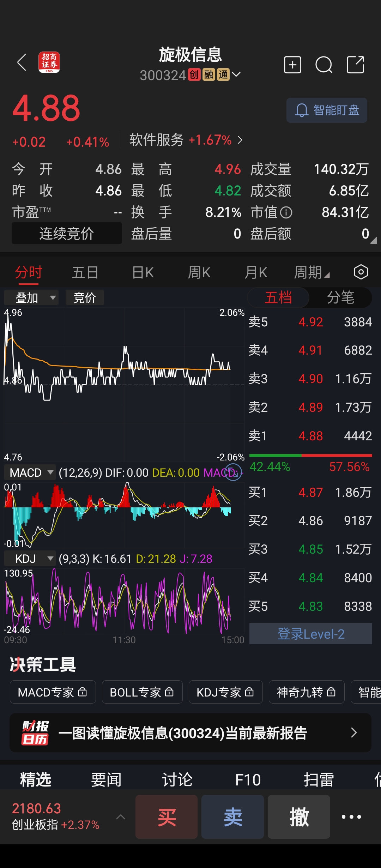This screenshot has height=868, width=381.
Task: Tap the 通 badge next to stock code
Action: [223, 75]
